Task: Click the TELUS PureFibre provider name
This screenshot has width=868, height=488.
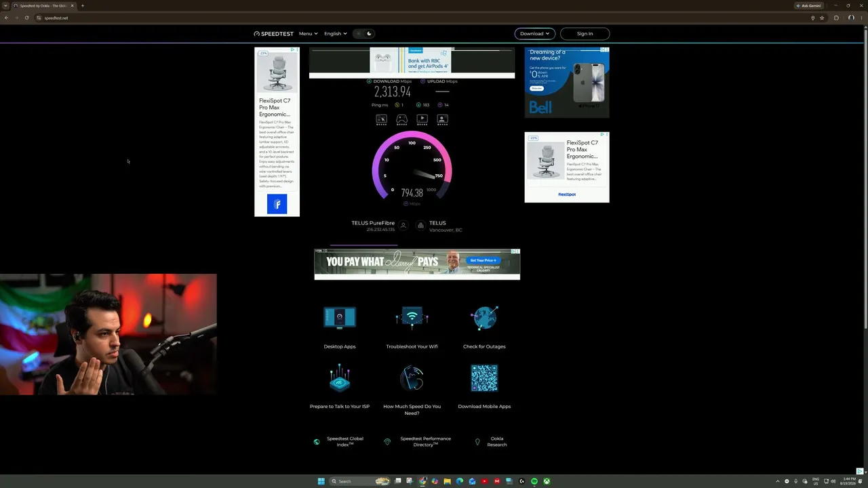Action: point(373,223)
